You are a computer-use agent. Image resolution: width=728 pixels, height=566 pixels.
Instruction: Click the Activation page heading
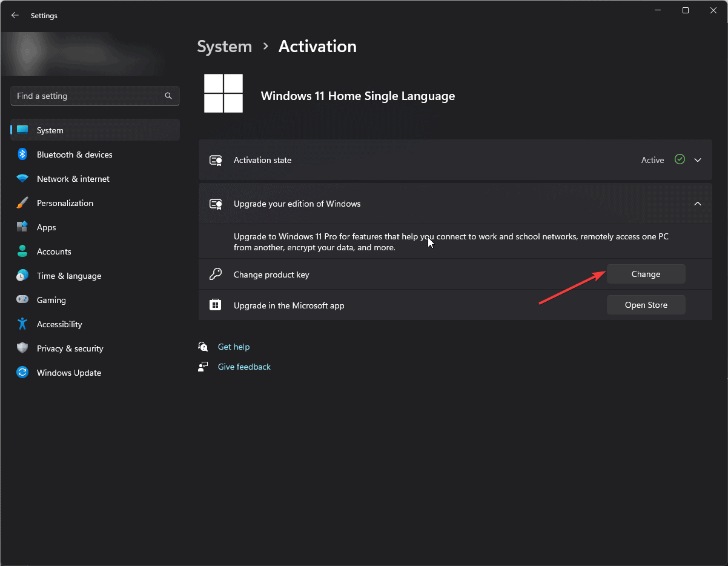coord(317,47)
